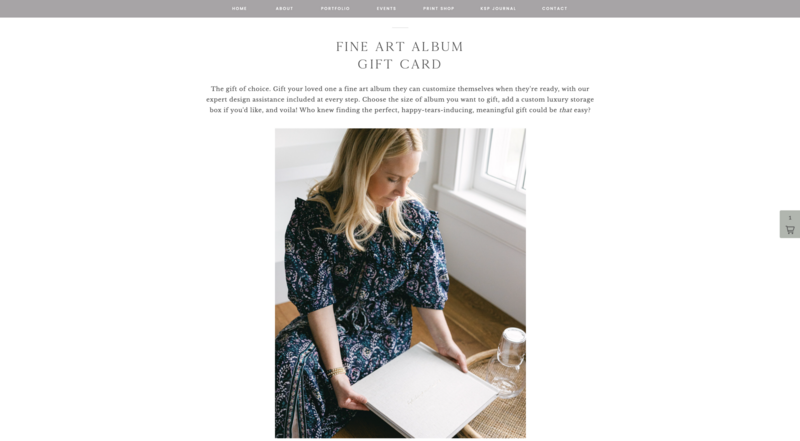Open the About page
Image resolution: width=800 pixels, height=441 pixels.
284,9
